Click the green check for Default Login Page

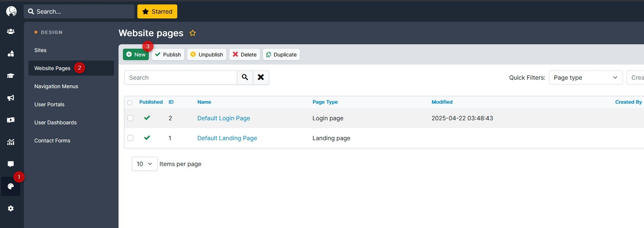coord(147,118)
